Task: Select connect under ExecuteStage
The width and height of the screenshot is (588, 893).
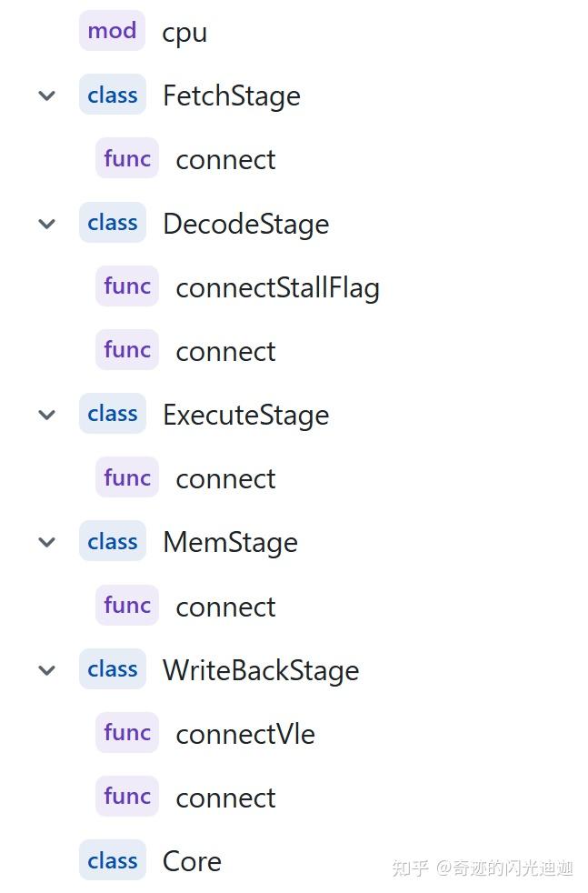Action: (225, 478)
